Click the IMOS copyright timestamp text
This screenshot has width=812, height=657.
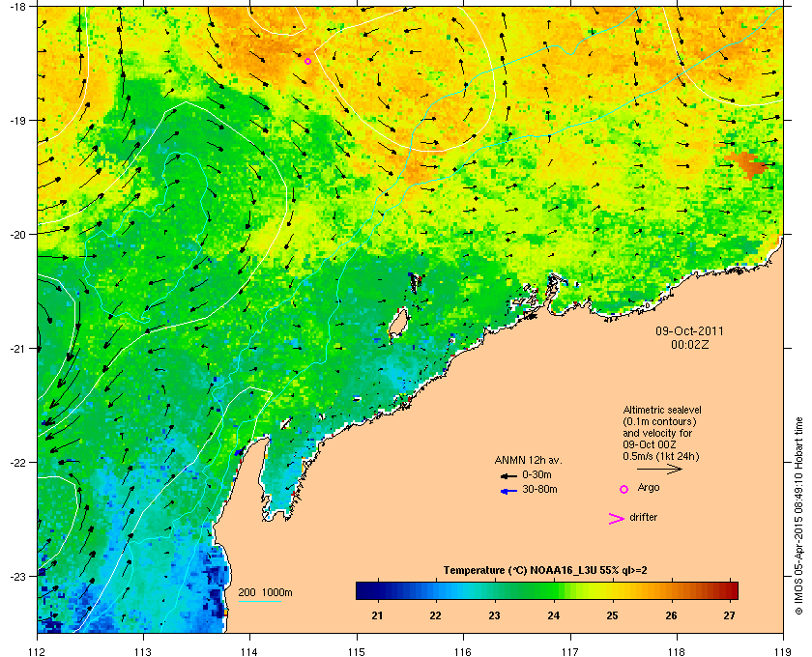(x=798, y=516)
